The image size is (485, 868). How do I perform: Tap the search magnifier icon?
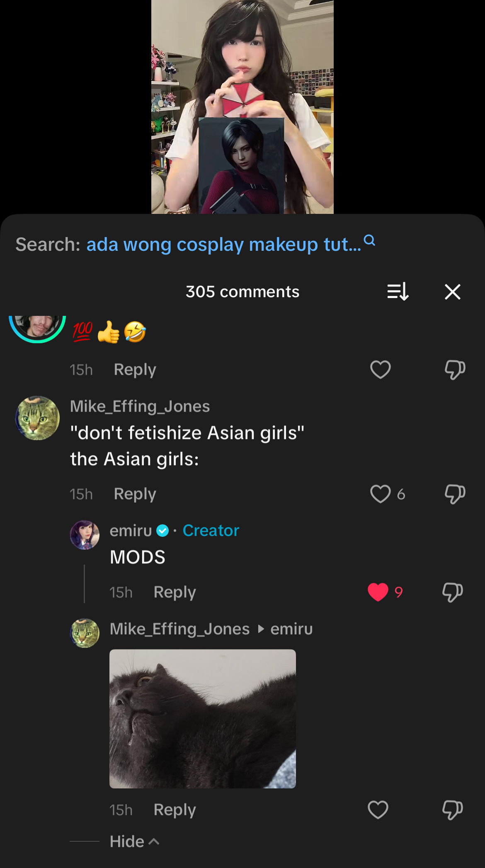[x=369, y=240]
